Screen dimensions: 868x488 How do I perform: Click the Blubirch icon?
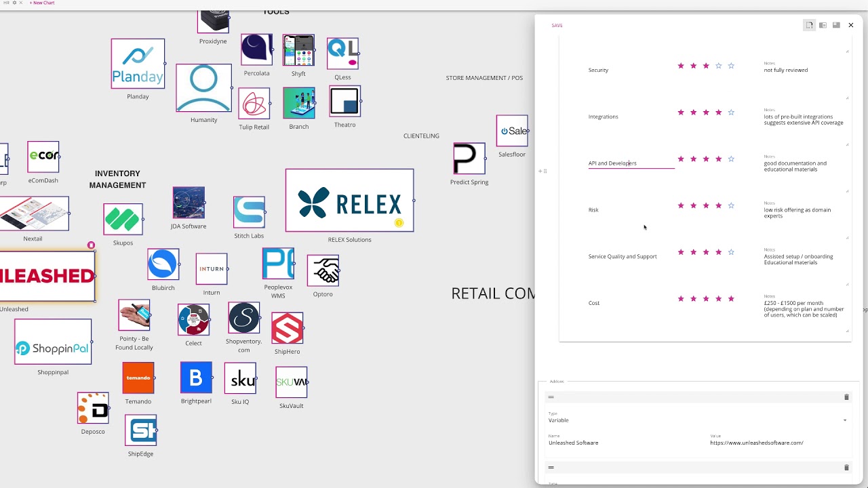coord(163,264)
